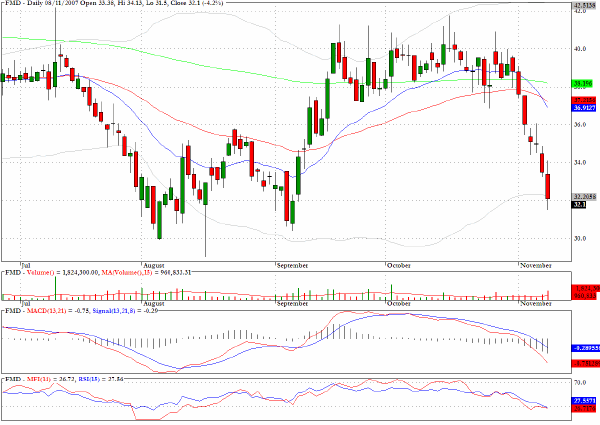Click September label under the price chart
The height and width of the screenshot is (425, 600).
pos(292,265)
